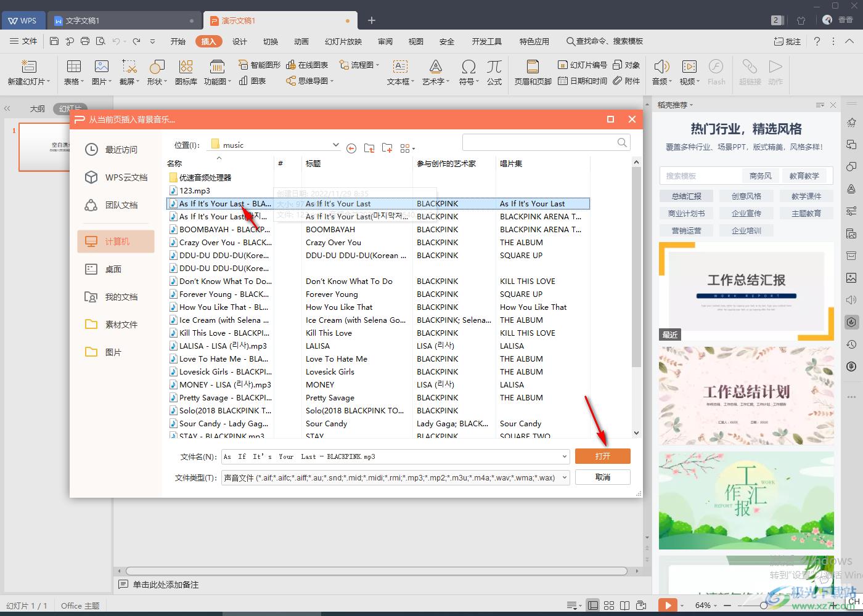Click the Open button in dialog

602,456
